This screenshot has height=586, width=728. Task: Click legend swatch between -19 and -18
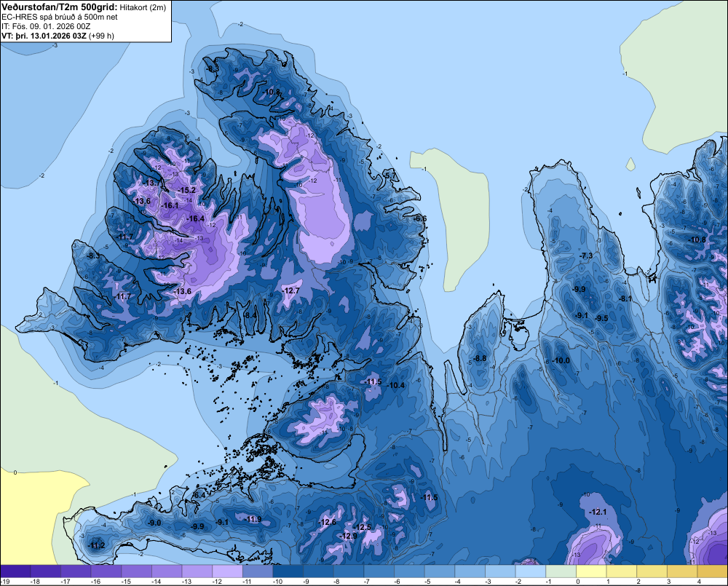[16, 571]
